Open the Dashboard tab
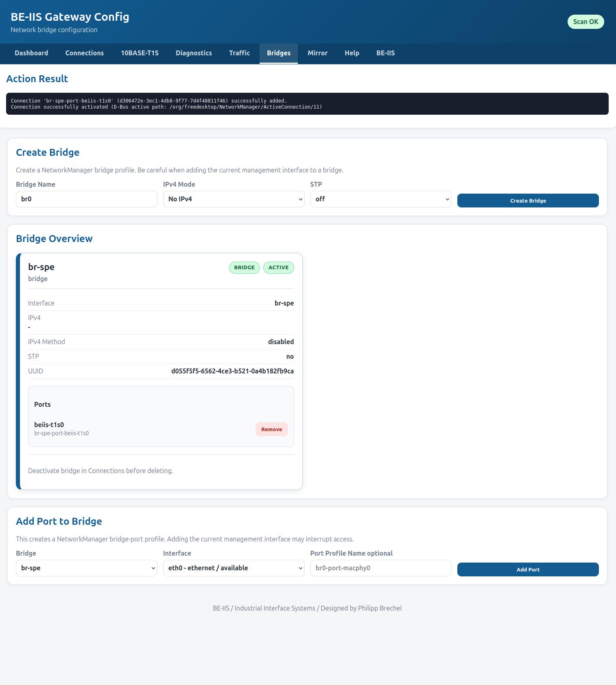 pos(31,53)
